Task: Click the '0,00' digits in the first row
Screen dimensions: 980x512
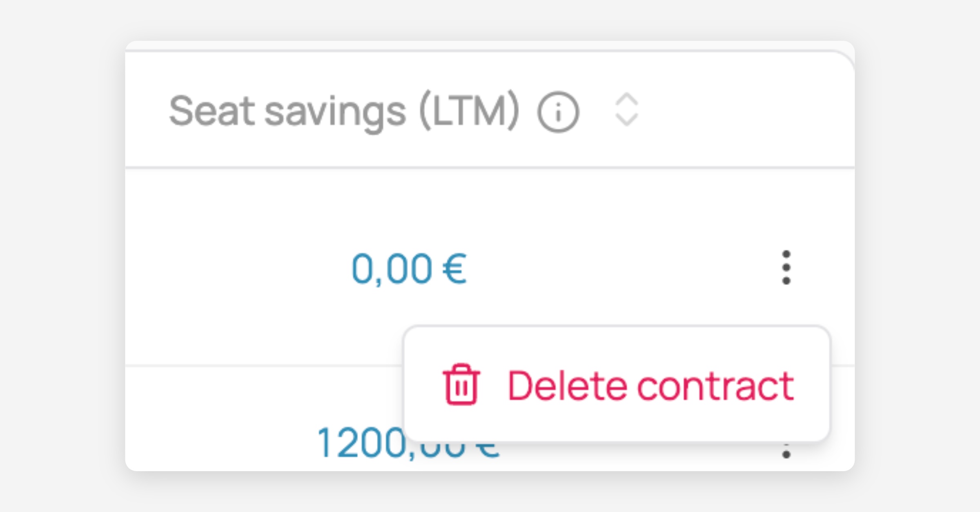Action: [x=392, y=268]
